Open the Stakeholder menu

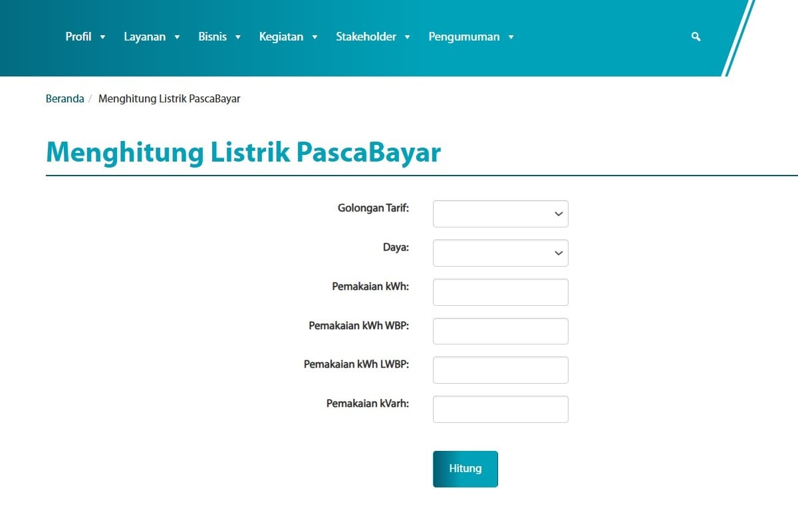(372, 37)
